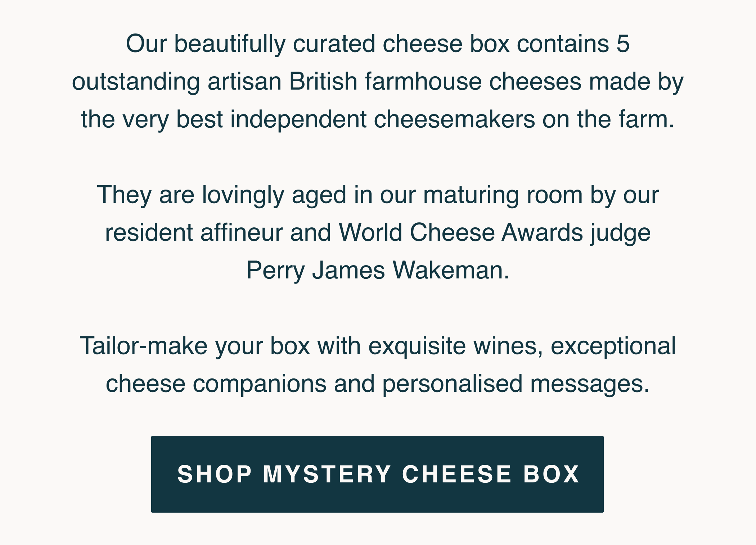This screenshot has width=756, height=545.
Task: Click the phrase World Cheese Awards
Action: [x=460, y=232]
